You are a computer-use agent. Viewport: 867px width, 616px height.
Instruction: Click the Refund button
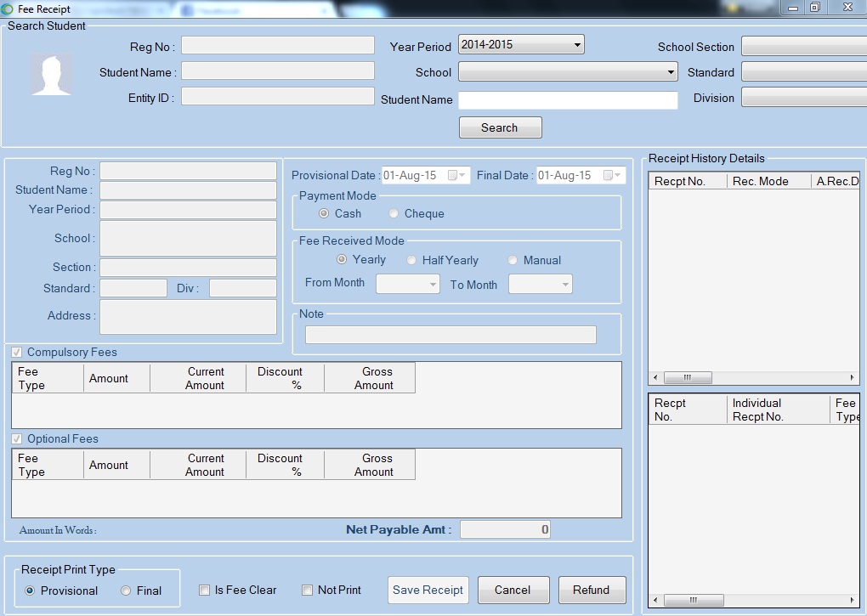(591, 590)
